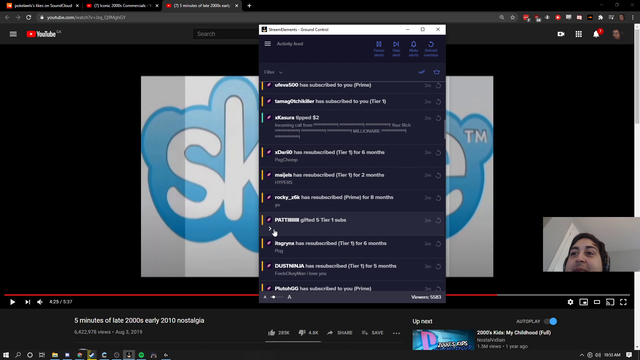Reload the browser page
This screenshot has height=360, width=640.
tap(29, 18)
